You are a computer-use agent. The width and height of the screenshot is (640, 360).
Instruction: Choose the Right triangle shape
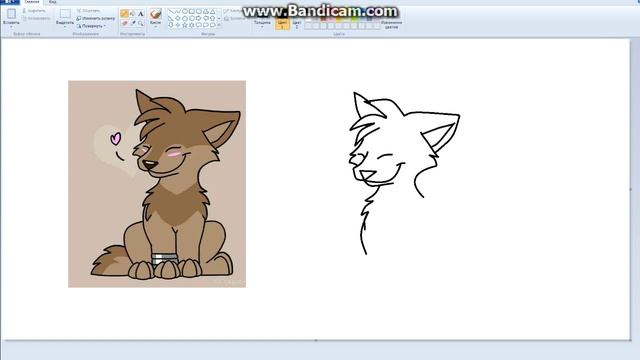click(x=171, y=18)
